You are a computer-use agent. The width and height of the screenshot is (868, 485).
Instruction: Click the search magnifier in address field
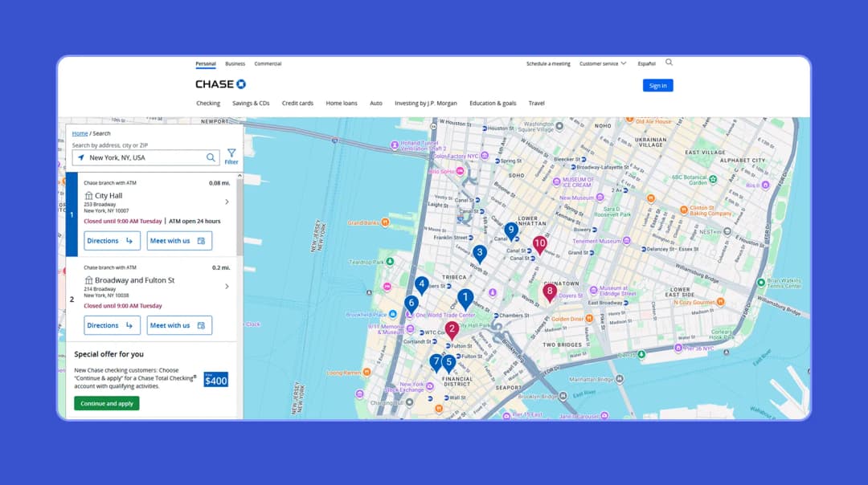point(211,157)
